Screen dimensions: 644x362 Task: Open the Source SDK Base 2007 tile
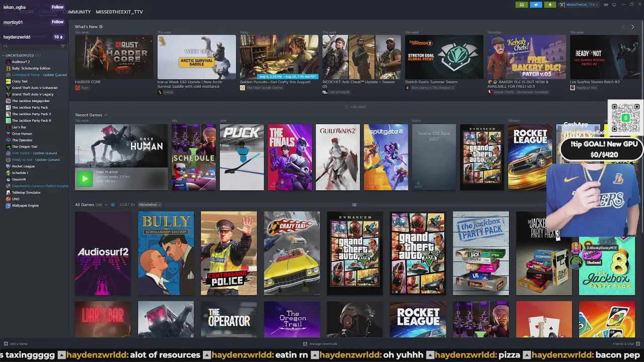pos(434,157)
